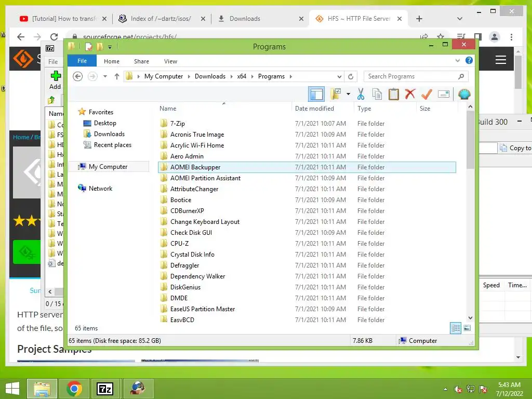Select the 7-Zip folder
This screenshot has width=532, height=399.
[x=307, y=124]
